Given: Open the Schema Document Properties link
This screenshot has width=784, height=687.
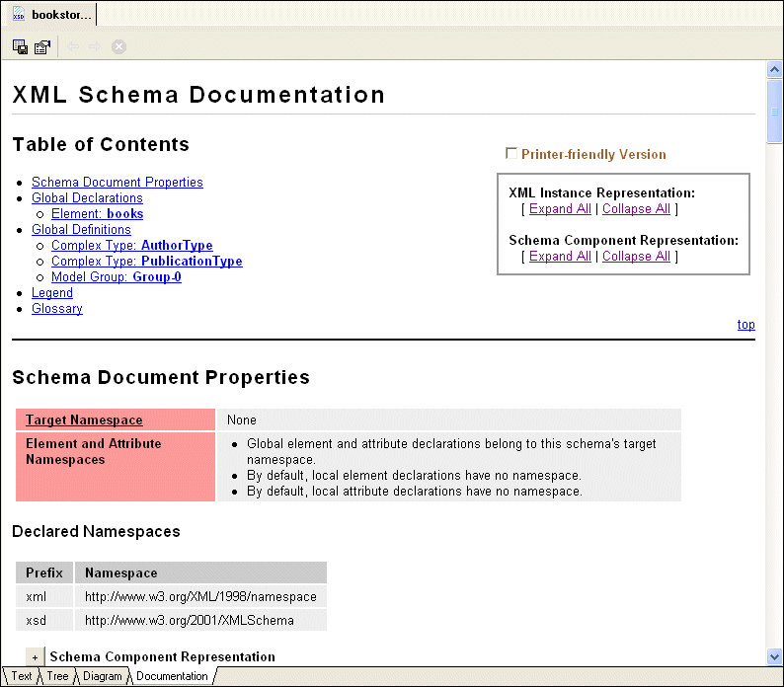Looking at the screenshot, I should pos(118,182).
